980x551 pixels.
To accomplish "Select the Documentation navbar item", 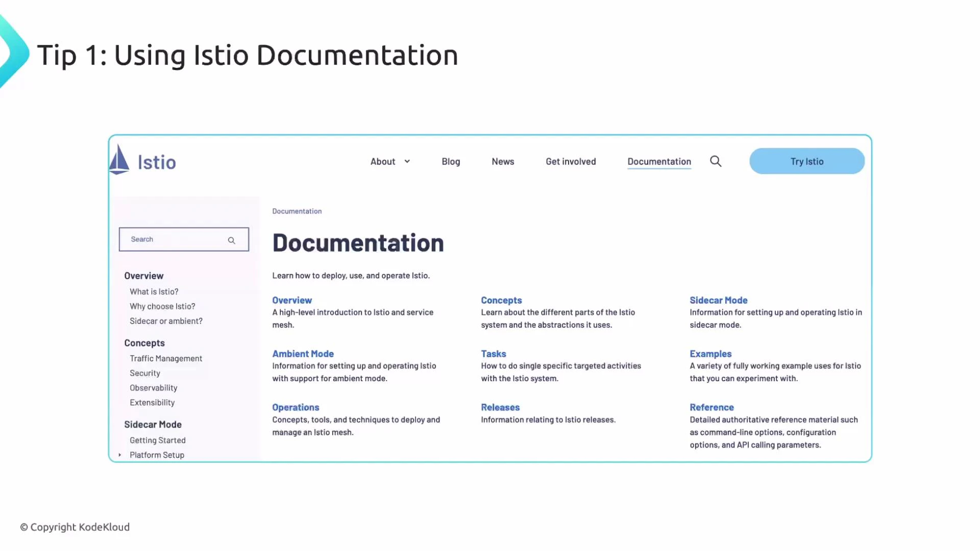I will click(x=659, y=161).
